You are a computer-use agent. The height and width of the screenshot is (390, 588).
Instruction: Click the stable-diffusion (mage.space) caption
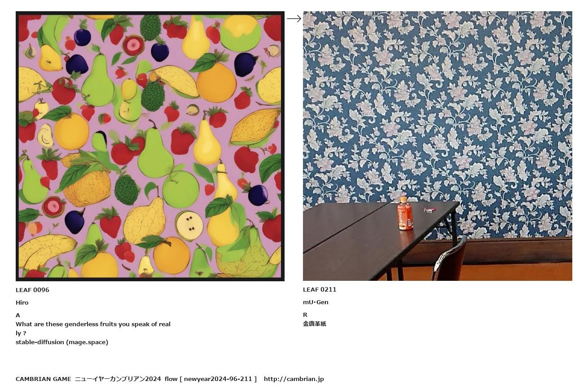click(62, 342)
